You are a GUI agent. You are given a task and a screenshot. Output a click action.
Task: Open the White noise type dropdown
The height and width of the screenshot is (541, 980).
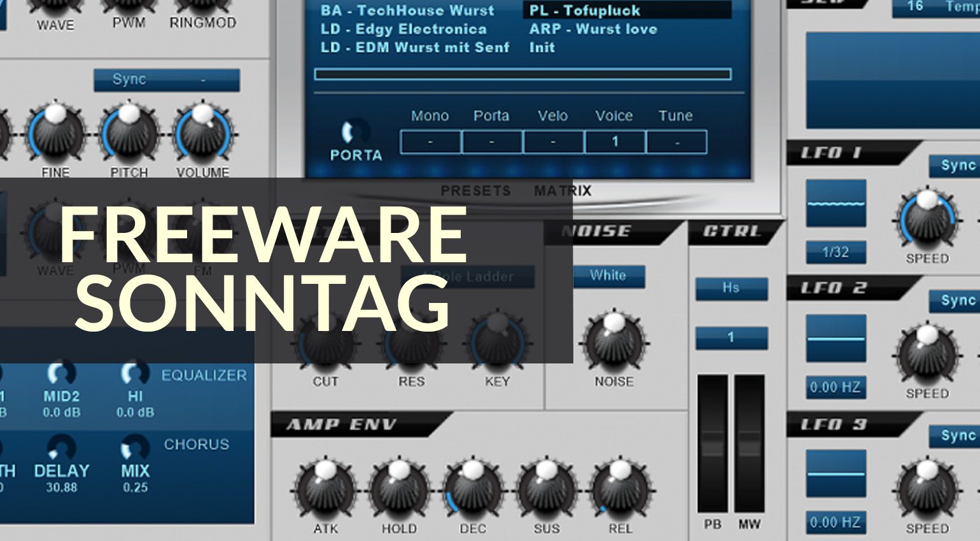click(609, 276)
